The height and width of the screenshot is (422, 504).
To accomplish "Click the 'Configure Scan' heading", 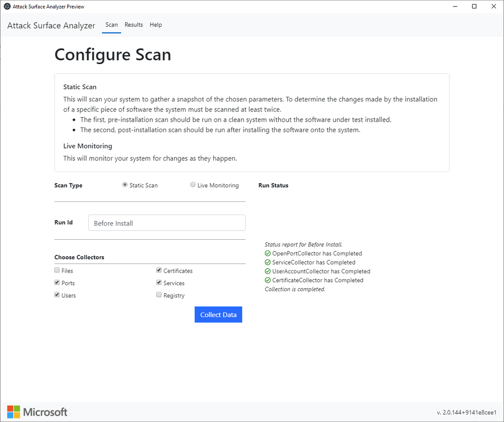I will [113, 55].
